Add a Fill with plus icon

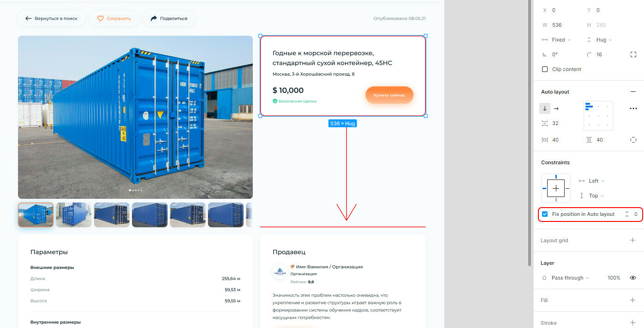click(632, 300)
